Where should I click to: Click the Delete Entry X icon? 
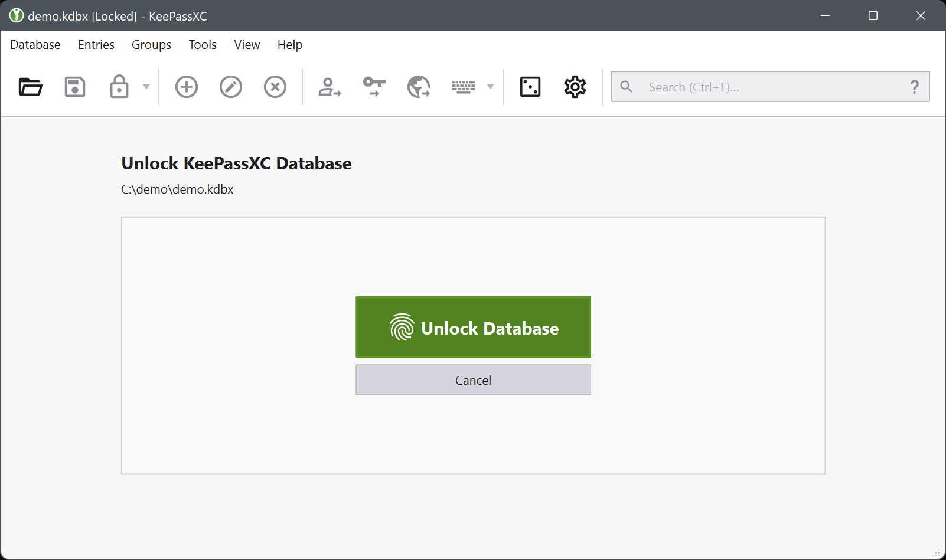tap(275, 87)
